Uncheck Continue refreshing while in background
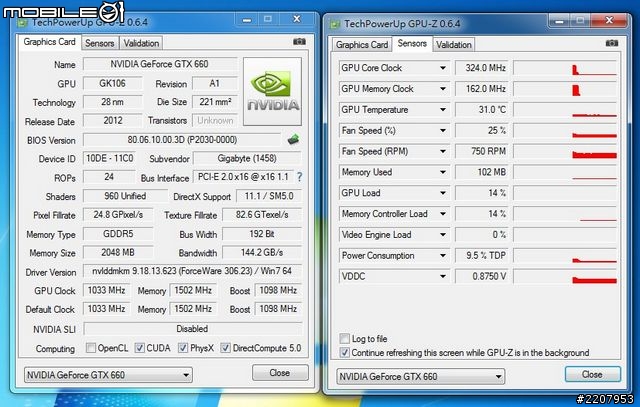The height and width of the screenshot is (407, 640). point(344,352)
